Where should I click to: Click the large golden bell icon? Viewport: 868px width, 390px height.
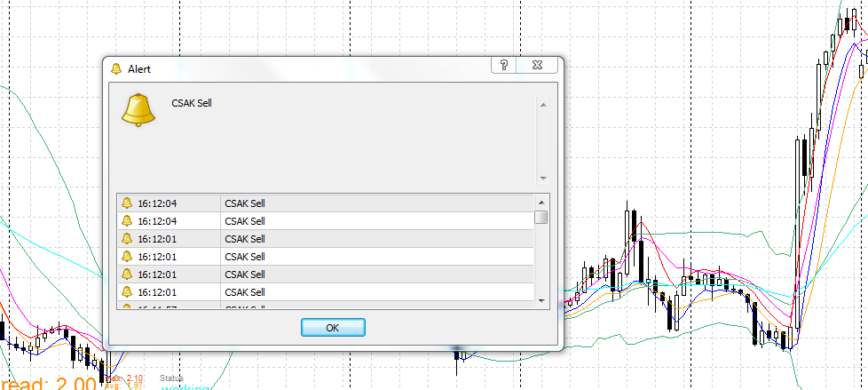click(x=138, y=110)
